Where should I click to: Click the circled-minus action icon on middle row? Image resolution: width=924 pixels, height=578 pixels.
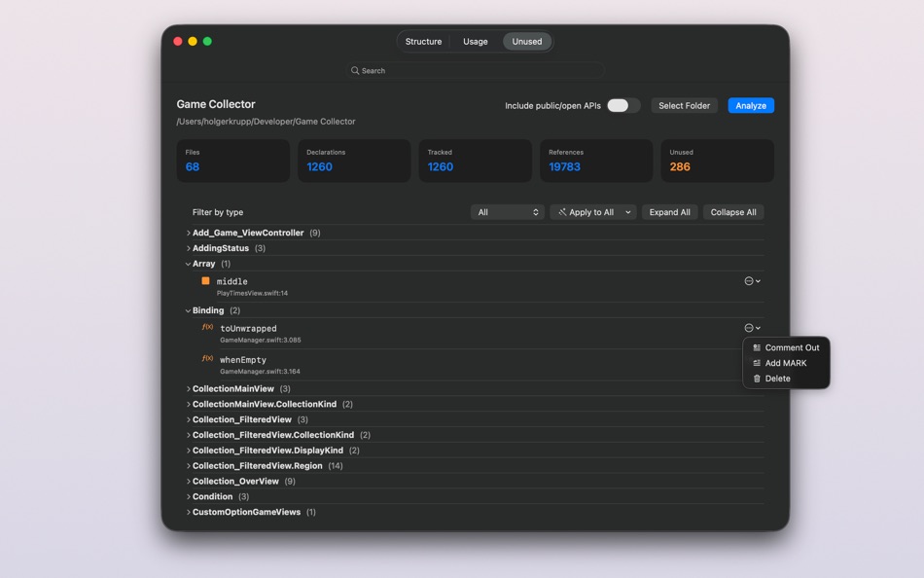point(751,280)
